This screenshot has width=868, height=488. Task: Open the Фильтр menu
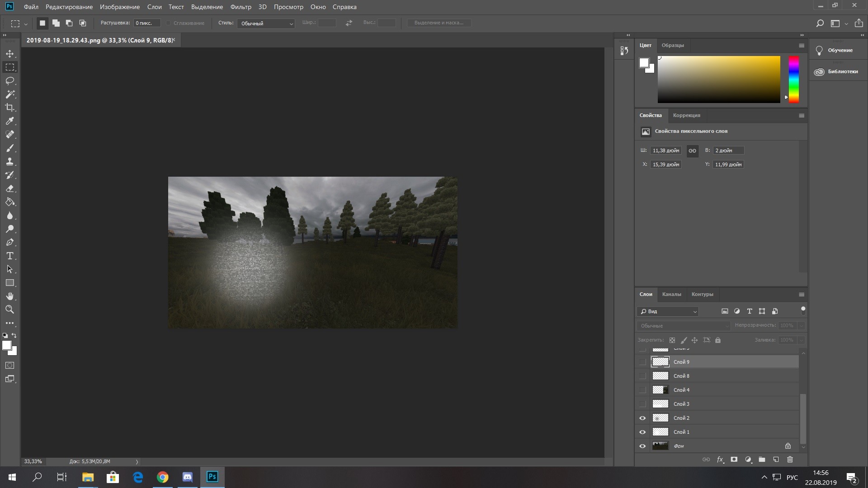[241, 7]
